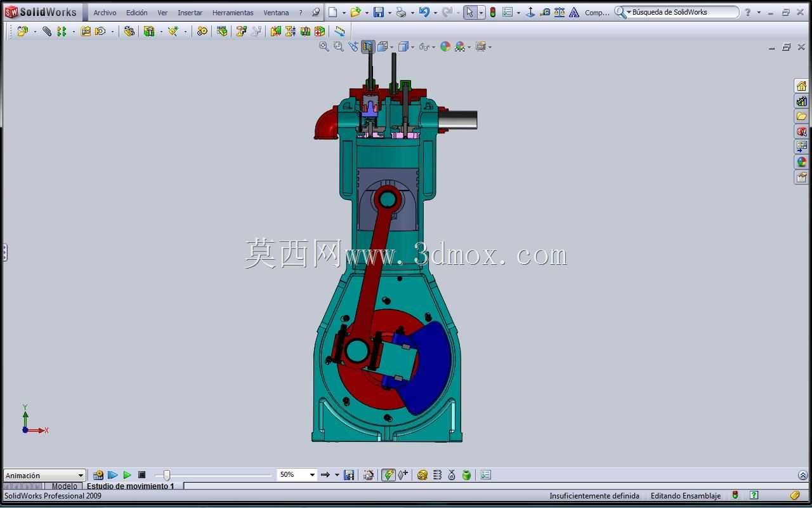Screen dimensions: 812x508
Task: Click the Print icon
Action: click(x=400, y=12)
